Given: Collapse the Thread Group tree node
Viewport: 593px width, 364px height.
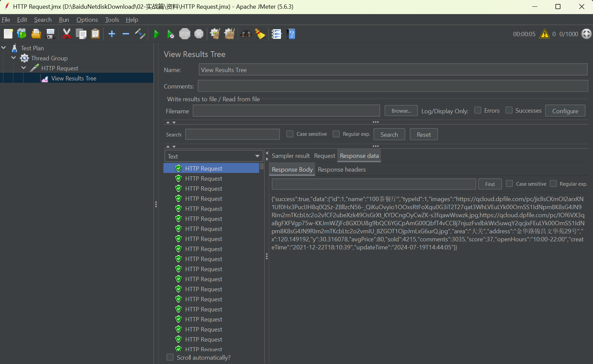Looking at the screenshot, I should pyautogui.click(x=14, y=58).
